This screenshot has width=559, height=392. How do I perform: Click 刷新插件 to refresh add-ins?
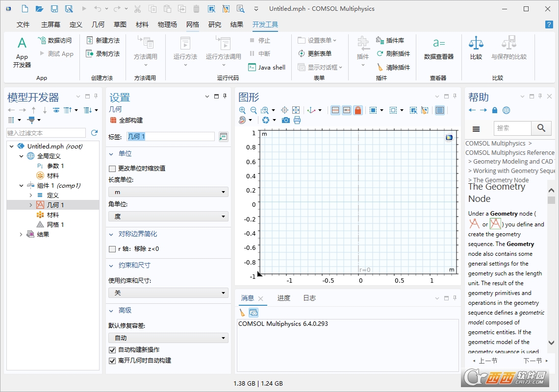(x=393, y=53)
